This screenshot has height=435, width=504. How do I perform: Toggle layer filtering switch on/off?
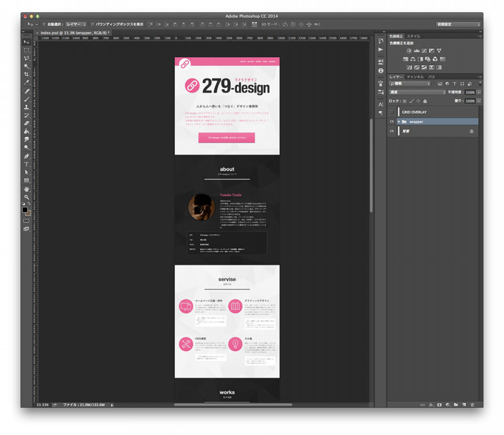(480, 83)
